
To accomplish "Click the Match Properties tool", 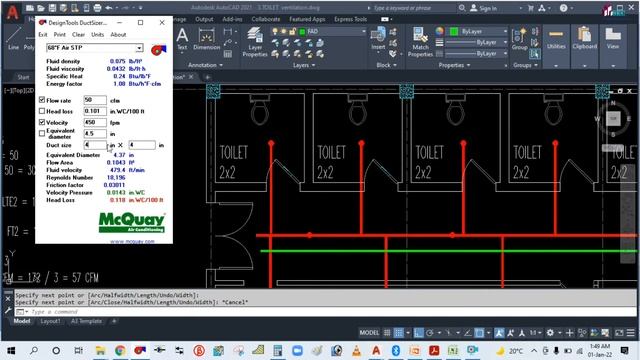I will coord(420,42).
